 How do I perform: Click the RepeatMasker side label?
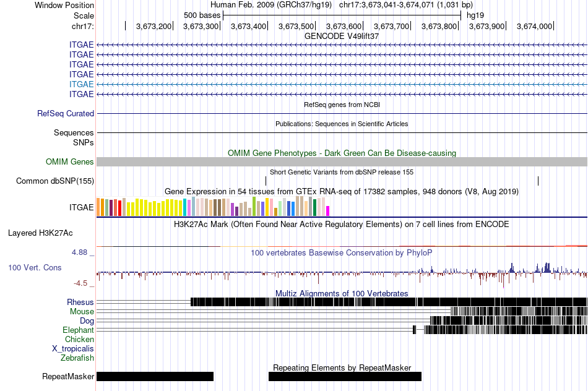click(x=68, y=376)
